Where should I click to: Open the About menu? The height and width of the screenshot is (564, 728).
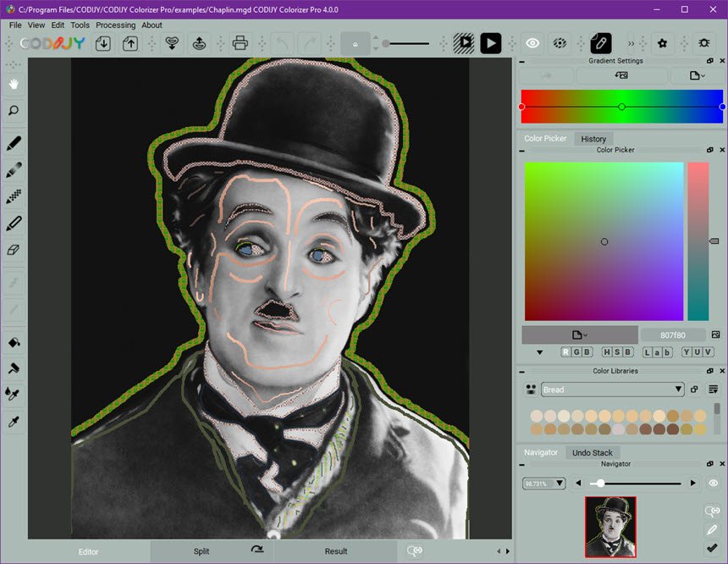[152, 25]
